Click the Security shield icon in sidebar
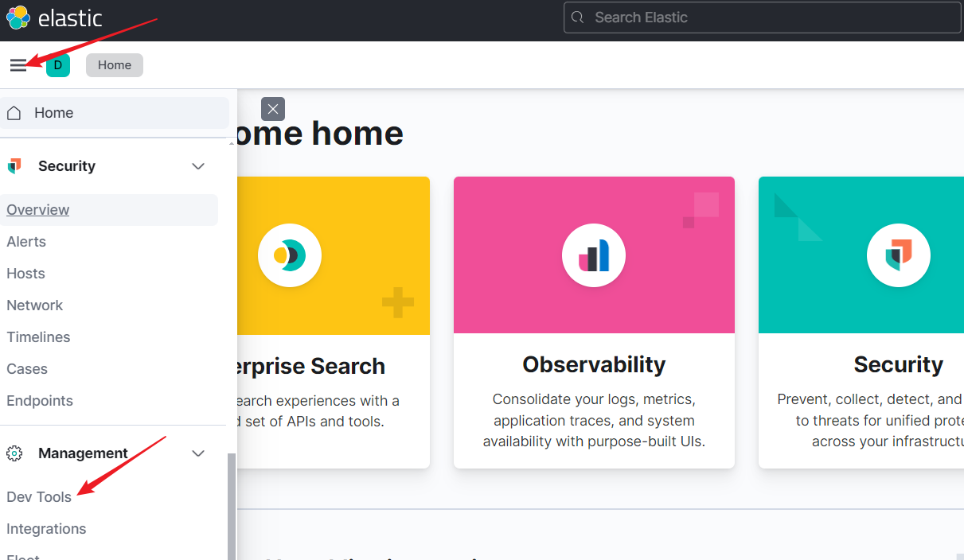Image resolution: width=964 pixels, height=560 pixels. (x=14, y=166)
